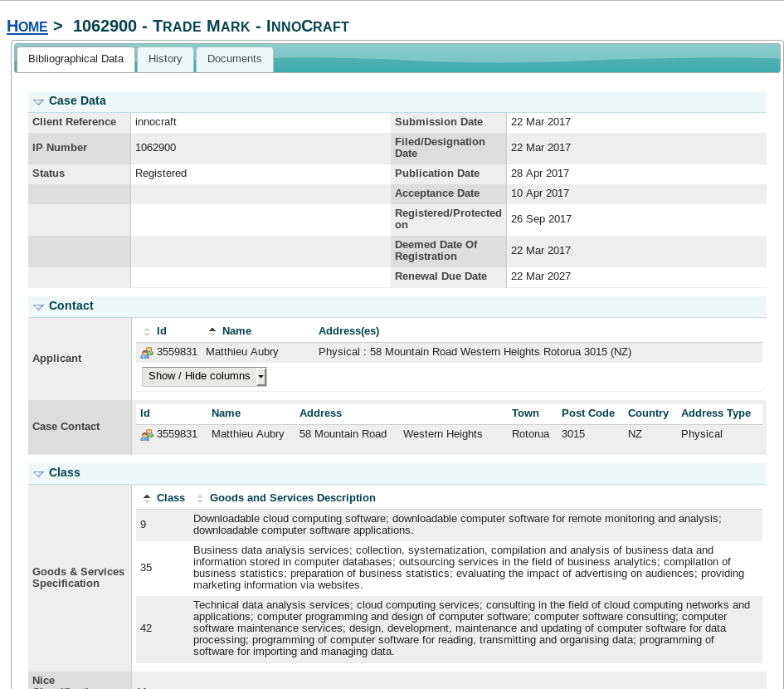Collapse the Case Data section
784x689 pixels.
click(38, 101)
